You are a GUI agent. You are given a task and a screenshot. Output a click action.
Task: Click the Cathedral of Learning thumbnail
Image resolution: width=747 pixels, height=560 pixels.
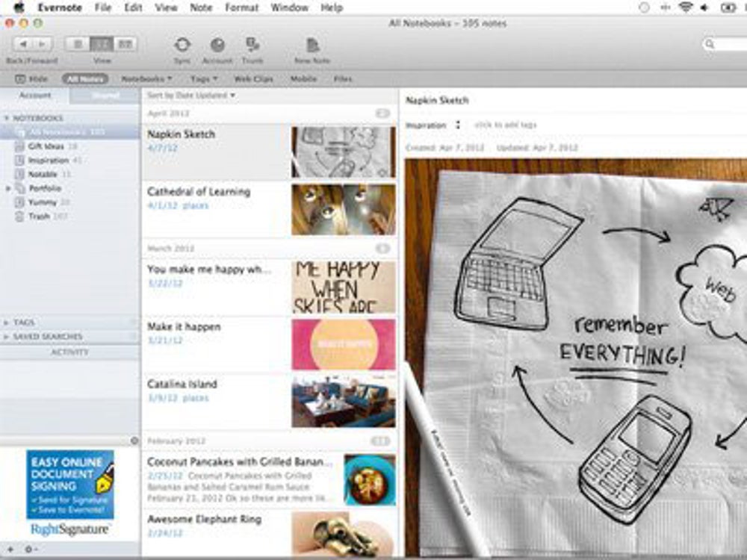click(x=343, y=210)
